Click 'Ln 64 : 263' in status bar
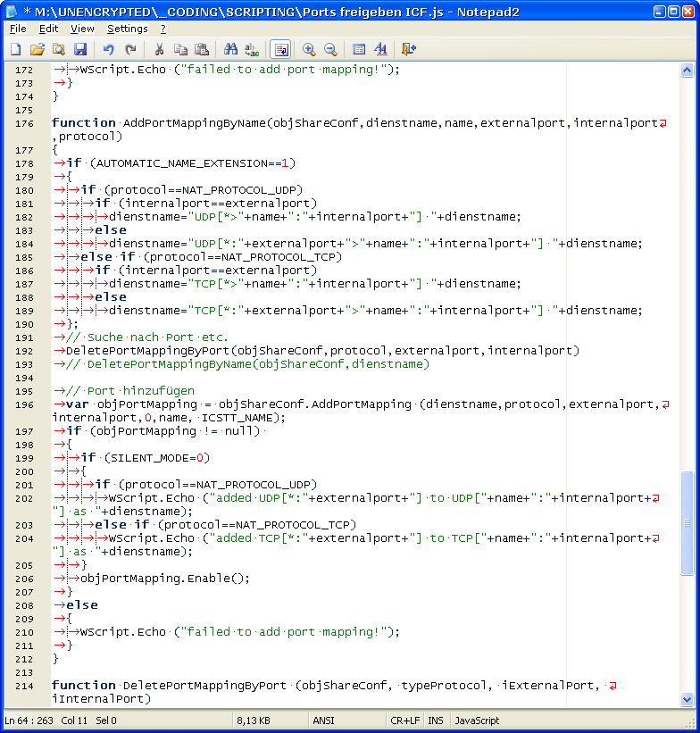700x733 pixels. coord(29,721)
